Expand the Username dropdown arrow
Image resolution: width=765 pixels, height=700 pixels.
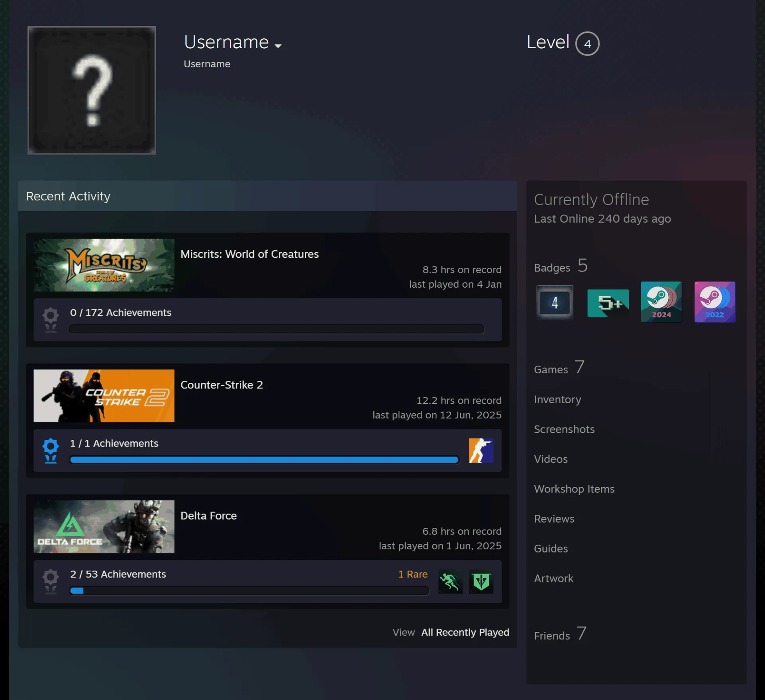tap(278, 46)
